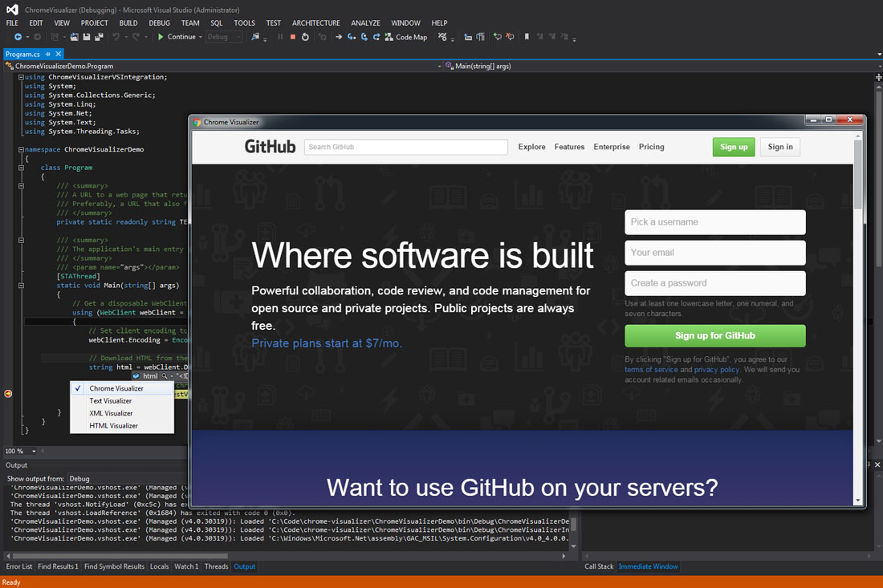Pin the Program.cs tab
Screen dimensions: 883x588
(x=48, y=54)
